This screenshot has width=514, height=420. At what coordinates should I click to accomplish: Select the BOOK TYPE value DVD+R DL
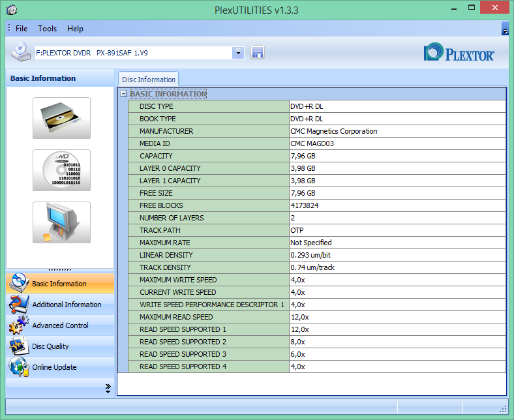[x=307, y=119]
